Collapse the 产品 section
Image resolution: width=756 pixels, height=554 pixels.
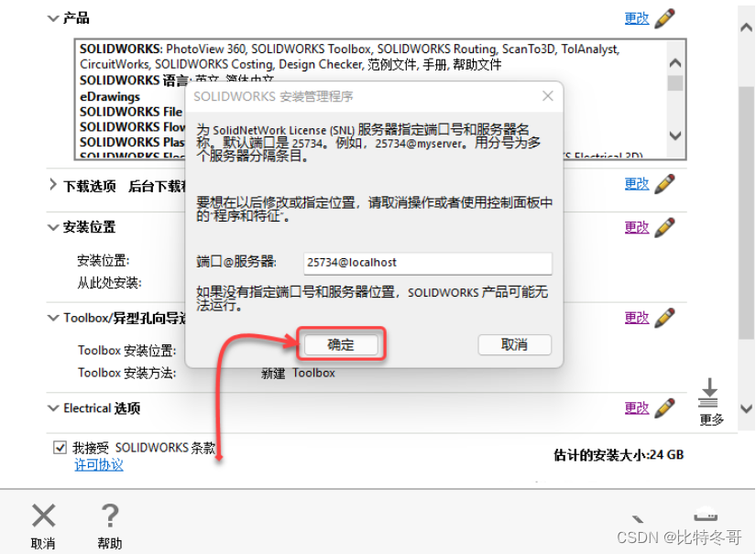click(x=52, y=19)
